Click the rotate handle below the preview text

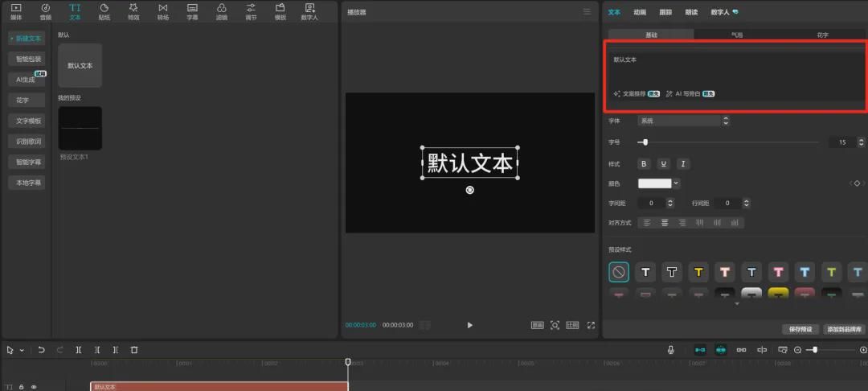click(x=469, y=190)
